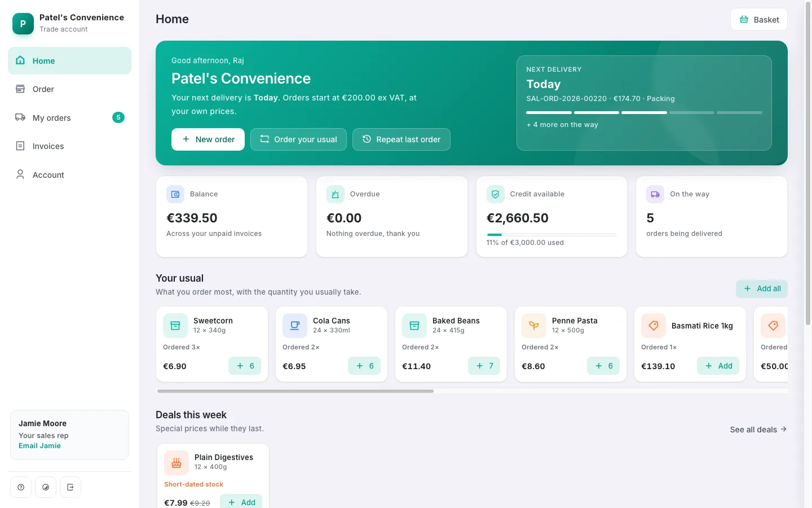Add Basmati Rice 1kg to basket
Viewport: 812px width, 508px height.
718,366
